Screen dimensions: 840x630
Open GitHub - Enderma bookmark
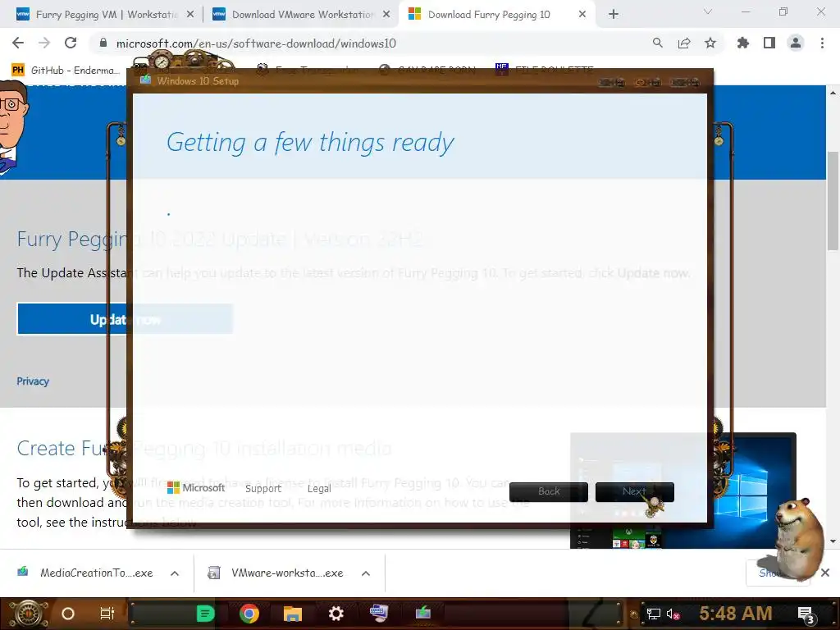pyautogui.click(x=66, y=71)
